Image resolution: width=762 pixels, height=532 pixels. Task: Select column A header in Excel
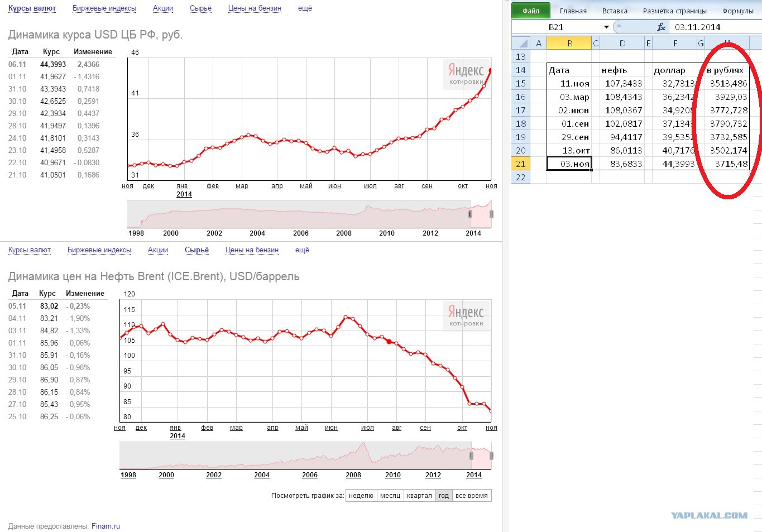[538, 43]
